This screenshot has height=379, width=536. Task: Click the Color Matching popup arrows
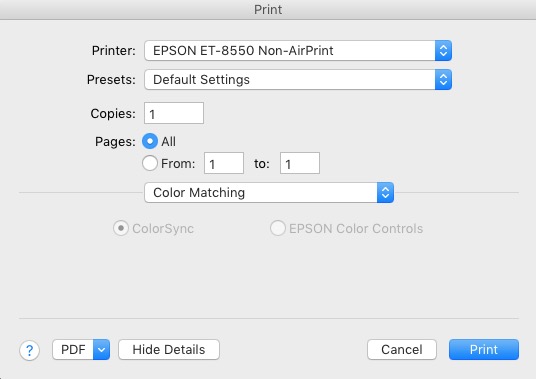(x=386, y=193)
